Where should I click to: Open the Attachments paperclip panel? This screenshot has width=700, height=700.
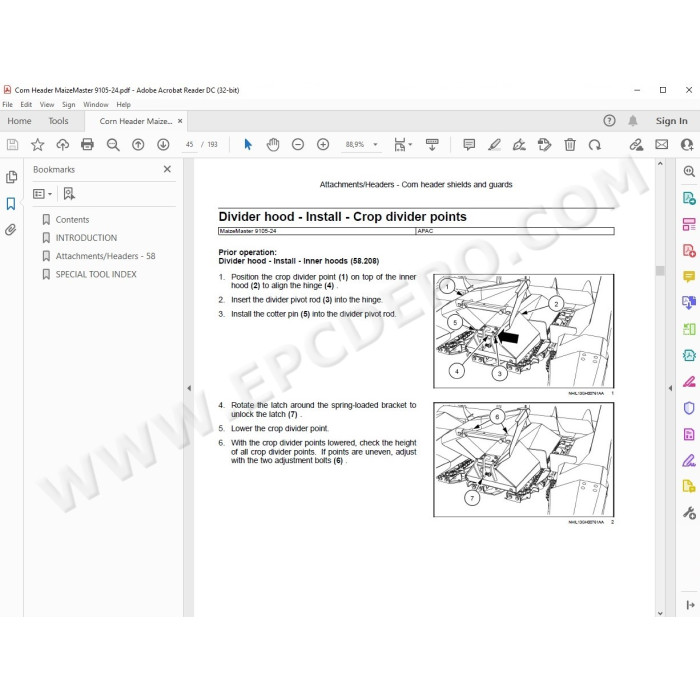(11, 229)
